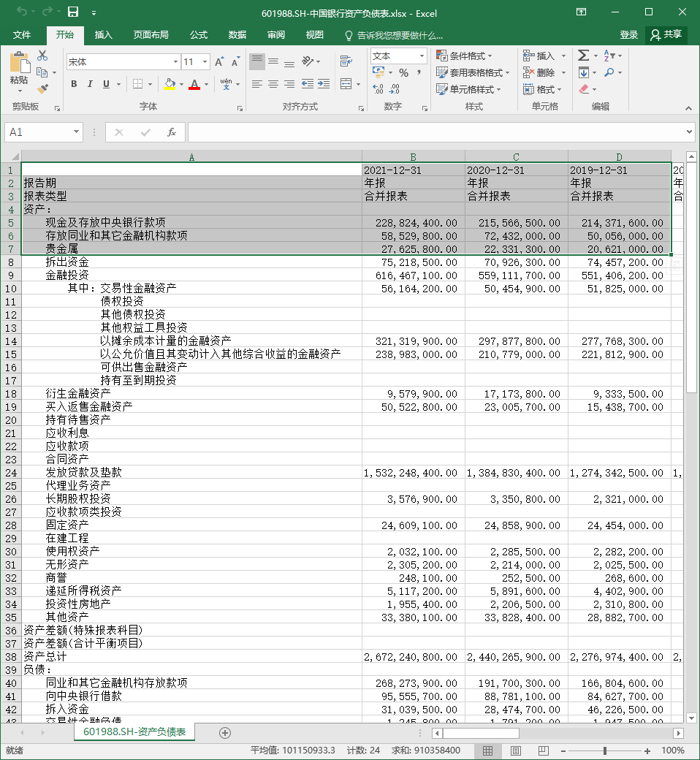Click the 删除 cells button
Image resolution: width=700 pixels, height=760 pixels.
544,72
